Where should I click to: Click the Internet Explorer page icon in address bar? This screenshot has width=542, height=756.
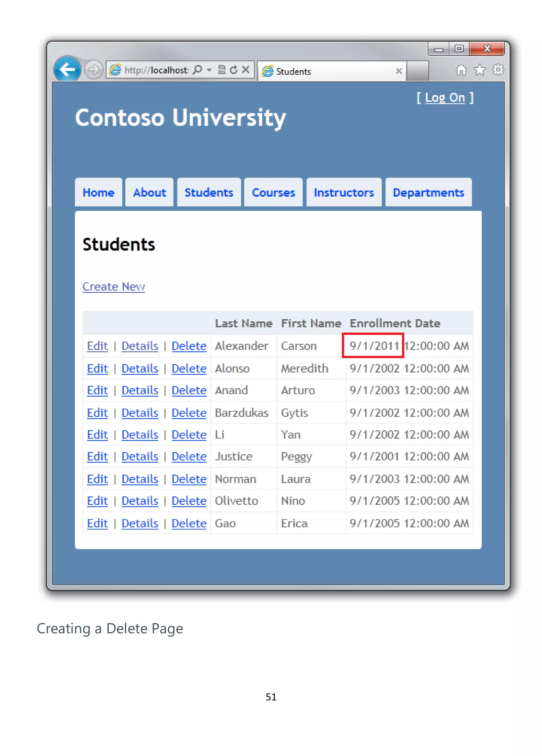(x=115, y=70)
